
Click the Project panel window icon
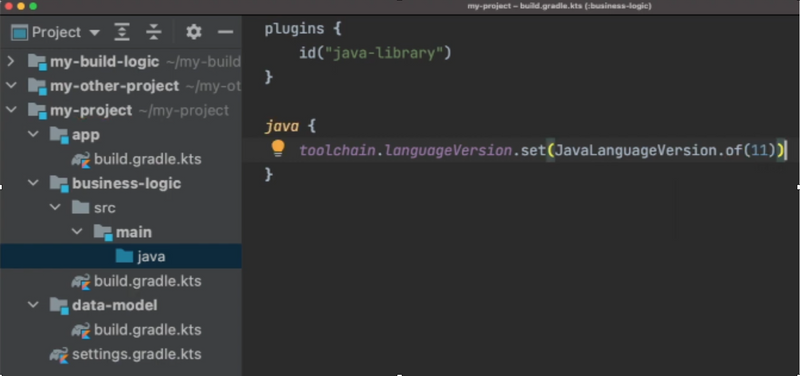click(x=19, y=33)
